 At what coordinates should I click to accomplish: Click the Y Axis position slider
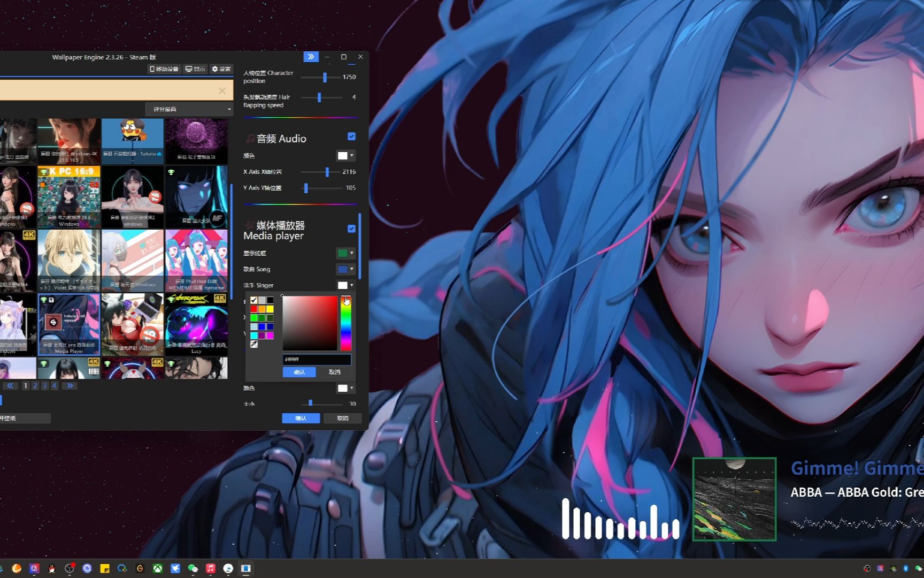[321, 188]
